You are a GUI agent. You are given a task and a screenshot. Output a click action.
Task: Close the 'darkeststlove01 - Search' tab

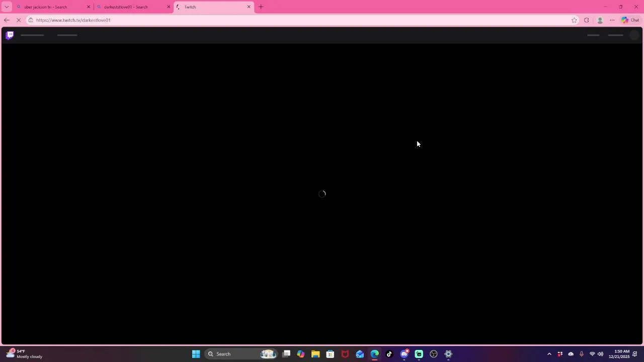click(x=169, y=7)
